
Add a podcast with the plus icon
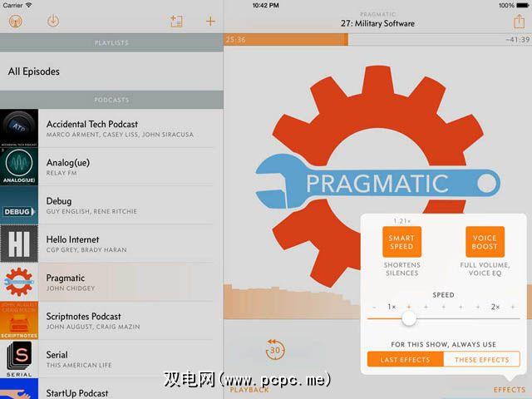pos(210,22)
